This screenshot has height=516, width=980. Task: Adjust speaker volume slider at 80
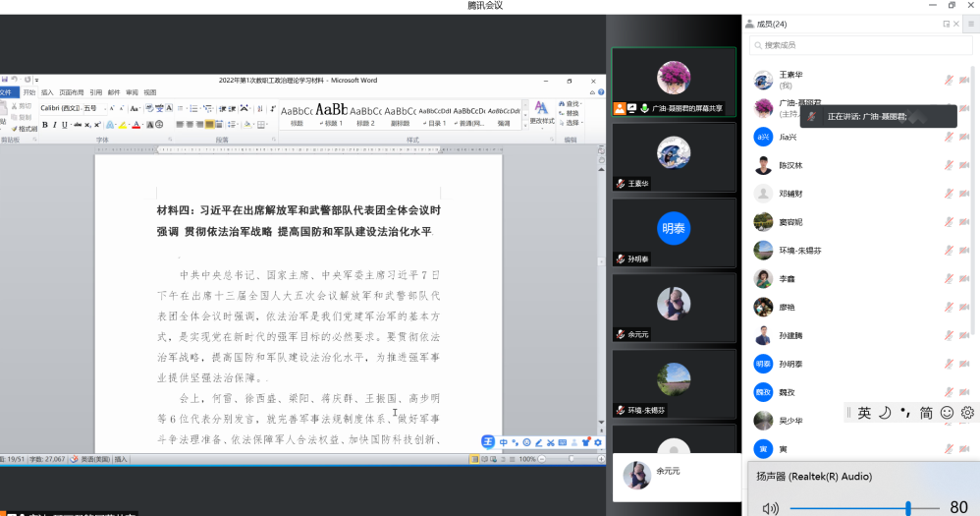tap(908, 507)
